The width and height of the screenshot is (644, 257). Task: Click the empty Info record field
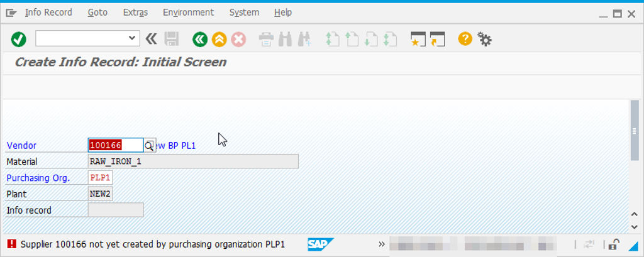[x=116, y=210]
